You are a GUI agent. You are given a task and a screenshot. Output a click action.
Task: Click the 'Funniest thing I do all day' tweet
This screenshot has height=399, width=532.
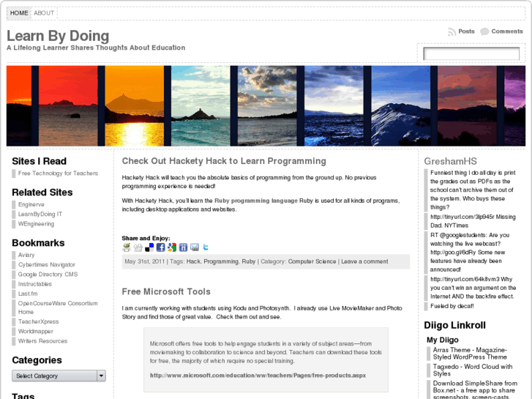(473, 190)
